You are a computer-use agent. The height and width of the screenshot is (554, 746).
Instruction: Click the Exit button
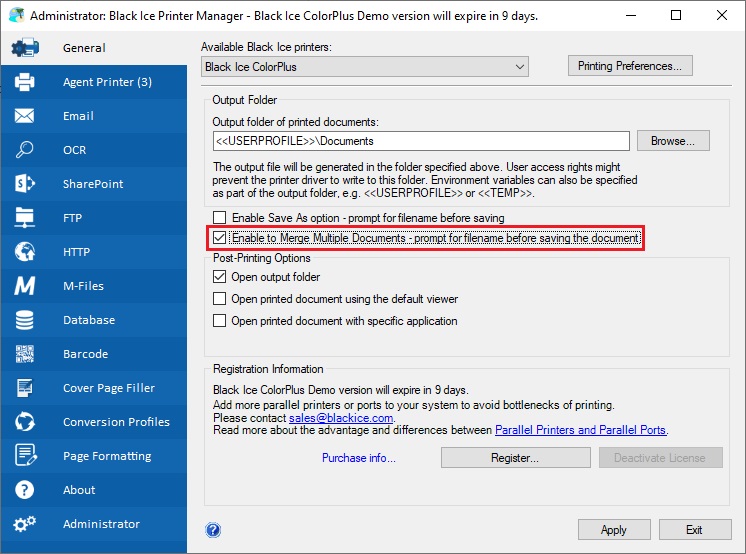(695, 530)
